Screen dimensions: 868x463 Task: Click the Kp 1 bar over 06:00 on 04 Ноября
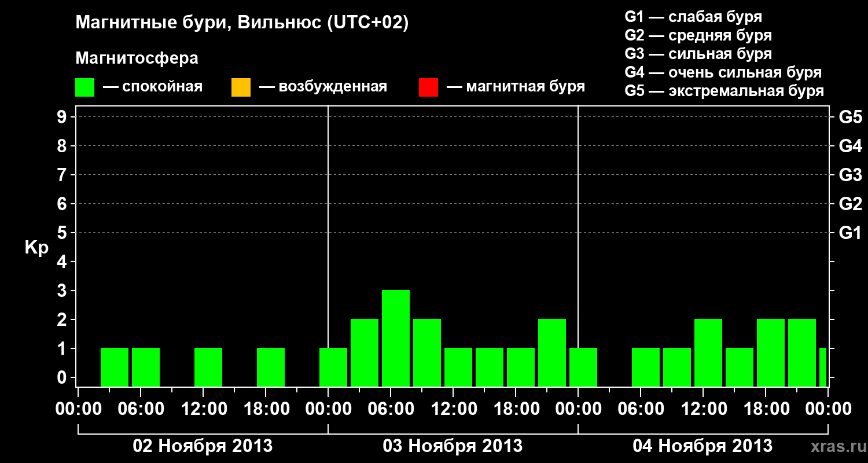click(x=646, y=367)
